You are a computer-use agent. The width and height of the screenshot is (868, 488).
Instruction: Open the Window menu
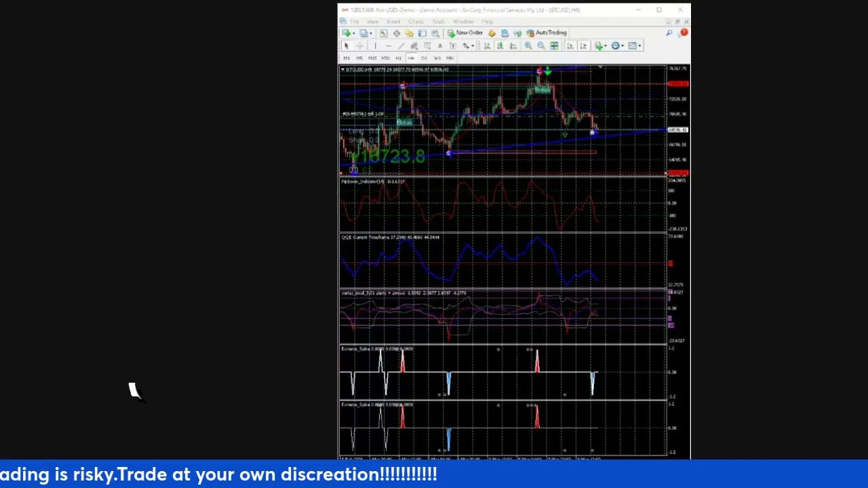coord(463,22)
